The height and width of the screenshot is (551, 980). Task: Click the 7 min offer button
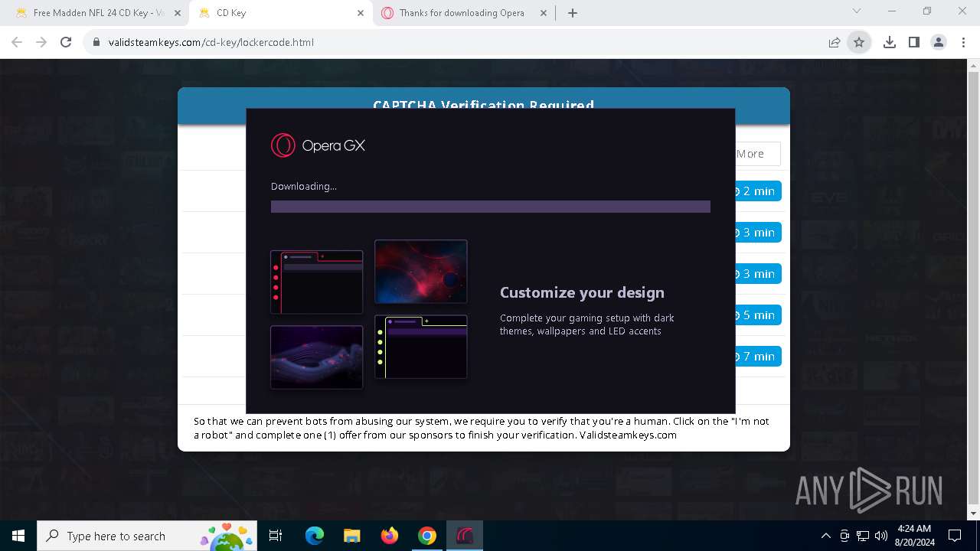coord(758,357)
